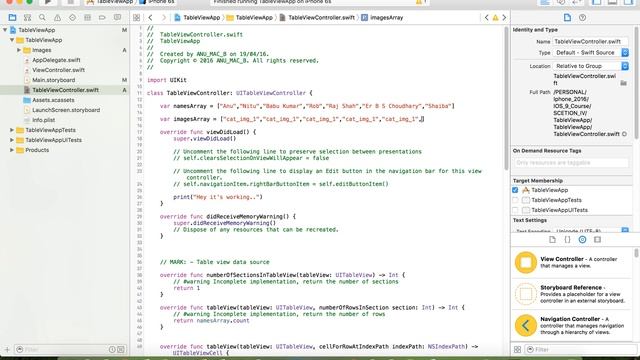640x360 pixels.
Task: Select Storyboard Reference library object
Action: 571,294
